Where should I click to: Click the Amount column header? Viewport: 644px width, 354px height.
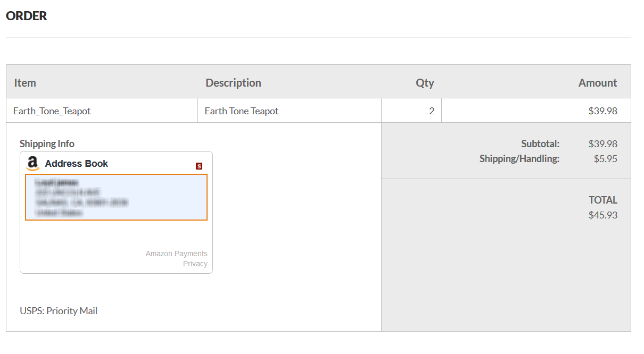[x=598, y=83]
